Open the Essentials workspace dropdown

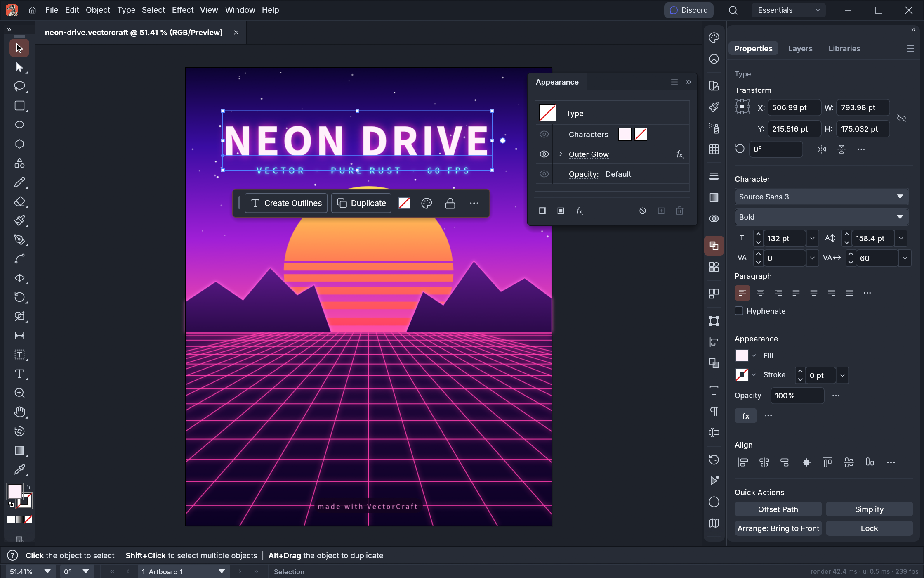pos(788,10)
